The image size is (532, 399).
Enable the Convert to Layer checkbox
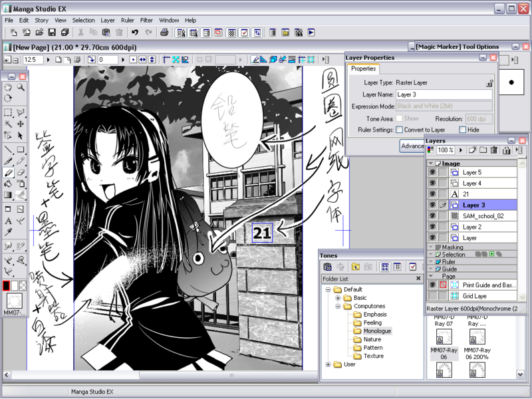400,130
